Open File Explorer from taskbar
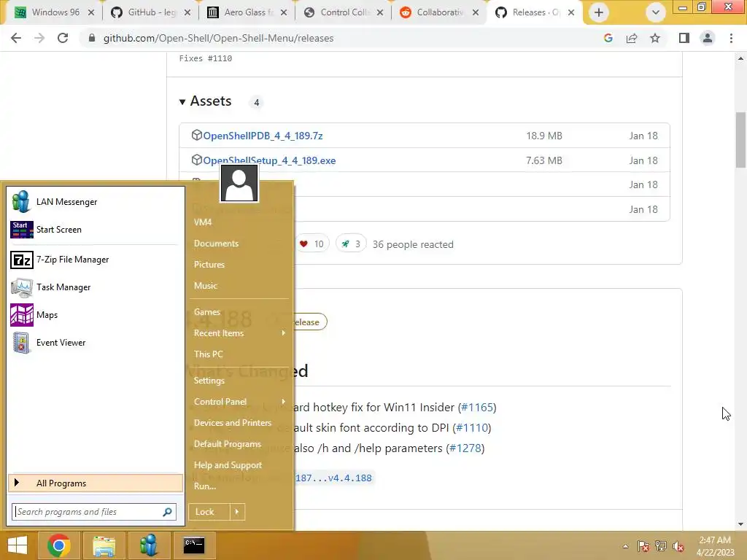Image resolution: width=747 pixels, height=560 pixels. point(104,545)
